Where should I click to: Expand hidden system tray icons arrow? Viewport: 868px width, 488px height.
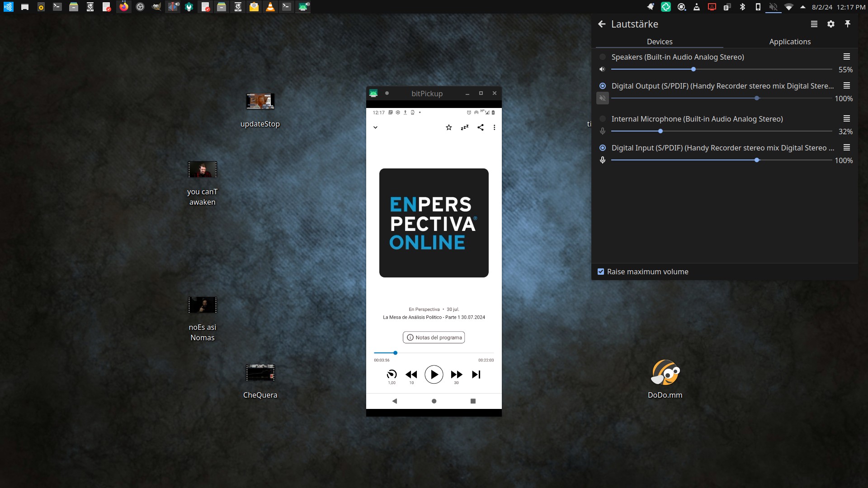pos(803,7)
